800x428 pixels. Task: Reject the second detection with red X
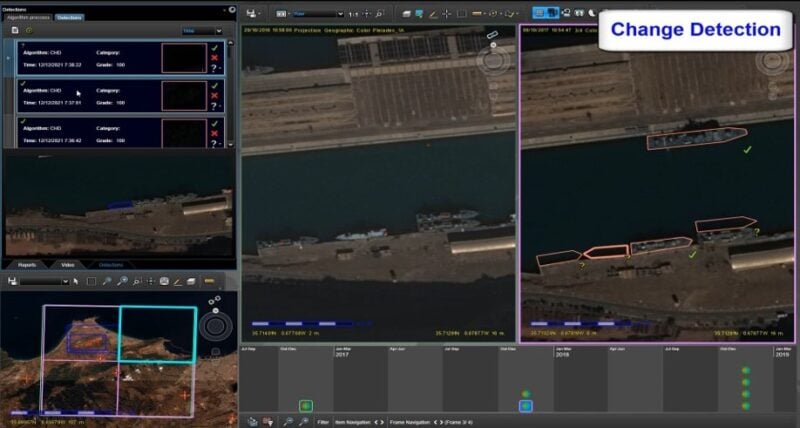pos(214,97)
